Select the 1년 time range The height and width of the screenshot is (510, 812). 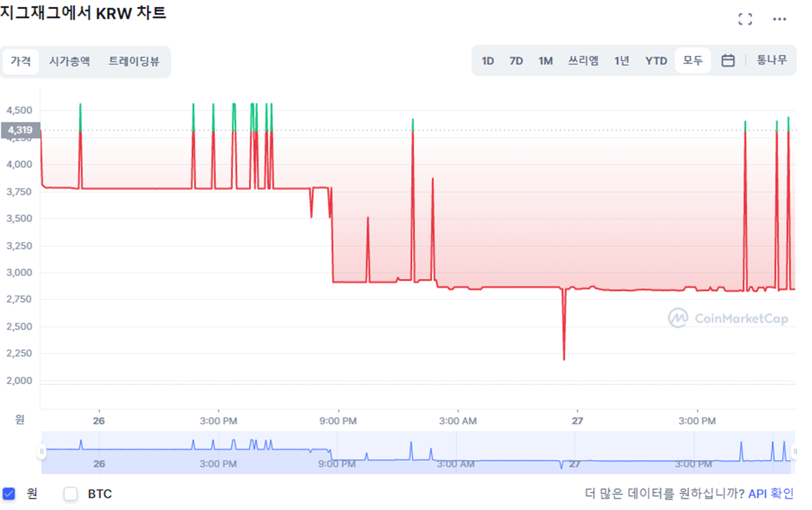coord(622,60)
